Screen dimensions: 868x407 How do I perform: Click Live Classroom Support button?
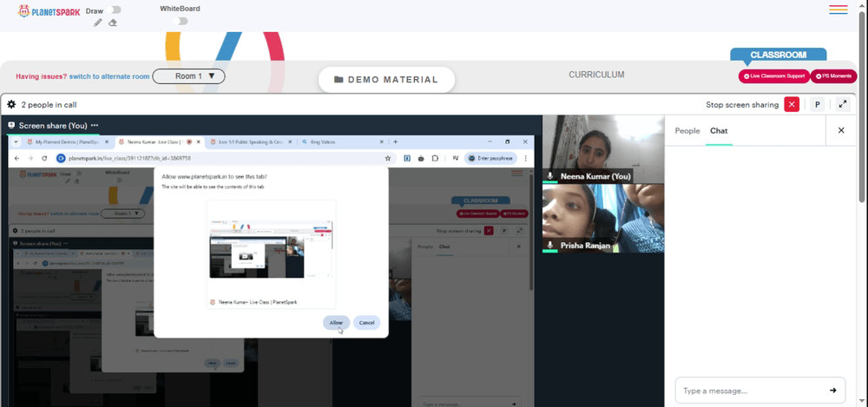pos(774,76)
